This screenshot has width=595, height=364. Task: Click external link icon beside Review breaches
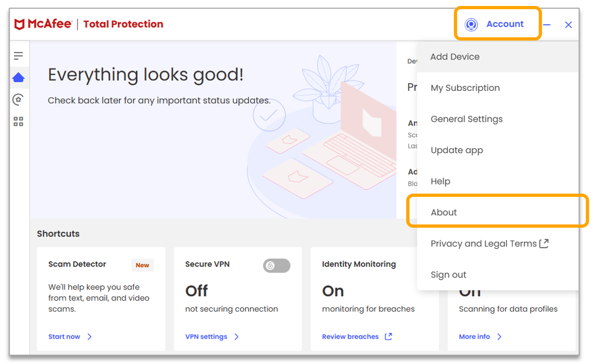[x=388, y=336]
